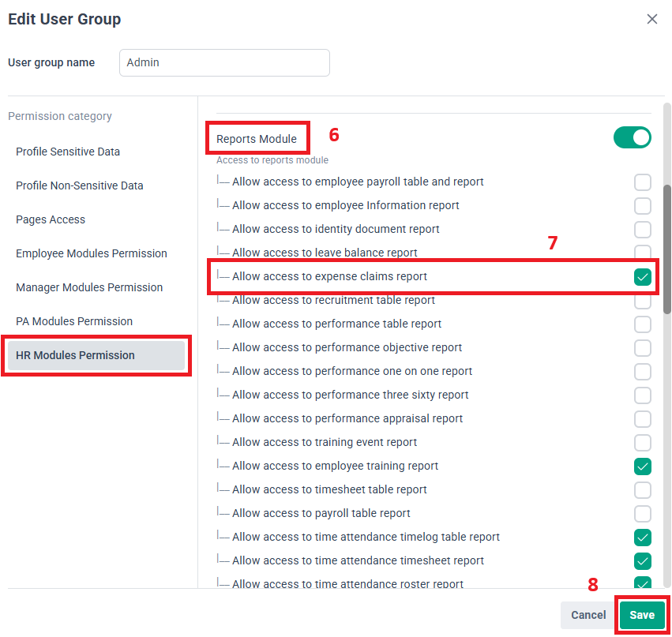Uncheck employee training report access

click(x=643, y=467)
